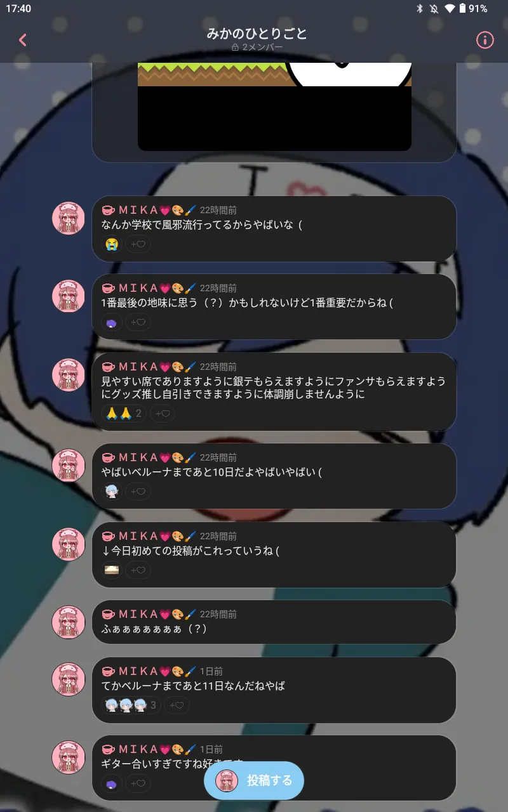508x812 pixels.
Task: Add heart reaction to the 今日初めての投稿 post
Action: (x=138, y=570)
